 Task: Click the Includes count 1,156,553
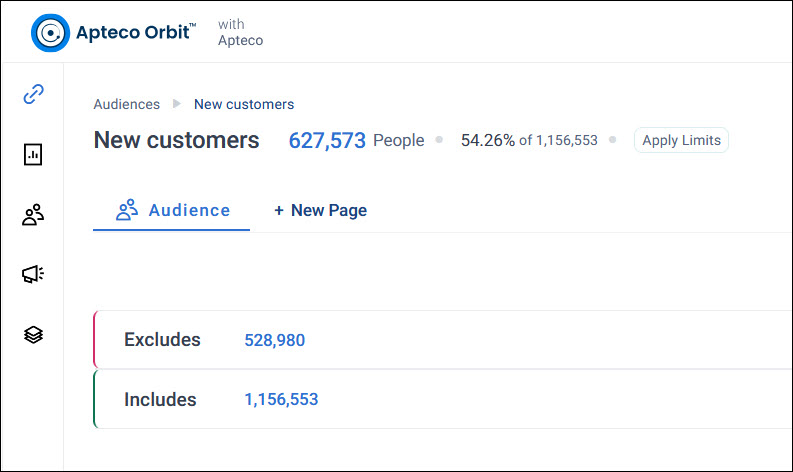tap(281, 399)
